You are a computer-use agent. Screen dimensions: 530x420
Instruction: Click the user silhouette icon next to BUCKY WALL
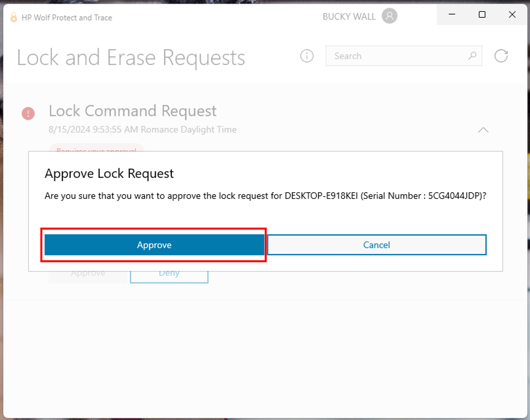[389, 16]
